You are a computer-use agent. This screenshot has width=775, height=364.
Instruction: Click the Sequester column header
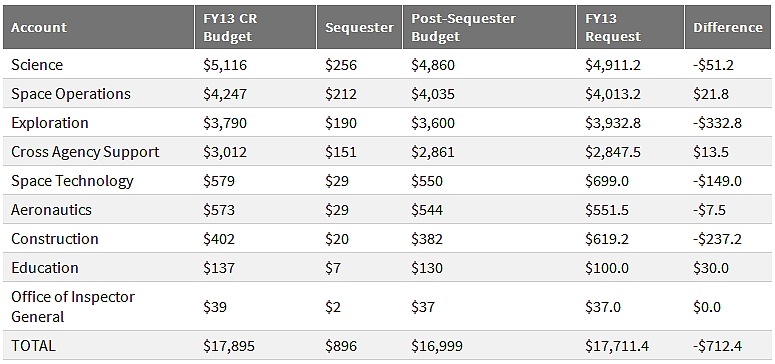click(359, 27)
